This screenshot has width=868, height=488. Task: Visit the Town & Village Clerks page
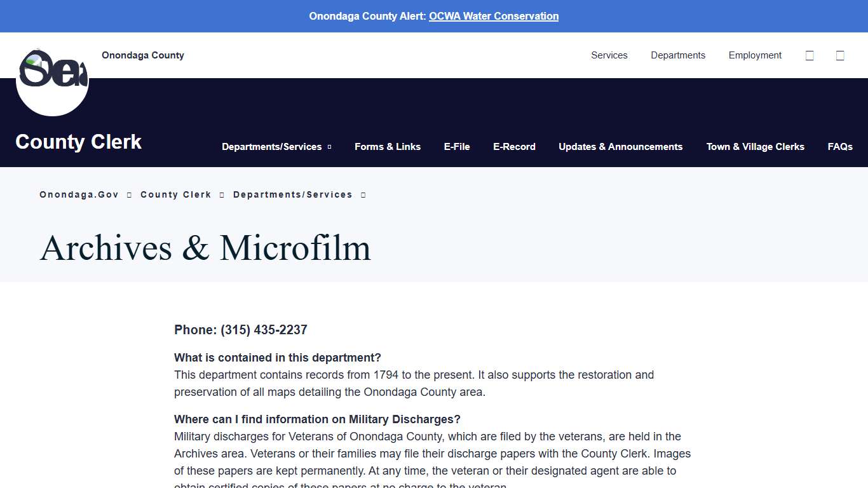(755, 147)
